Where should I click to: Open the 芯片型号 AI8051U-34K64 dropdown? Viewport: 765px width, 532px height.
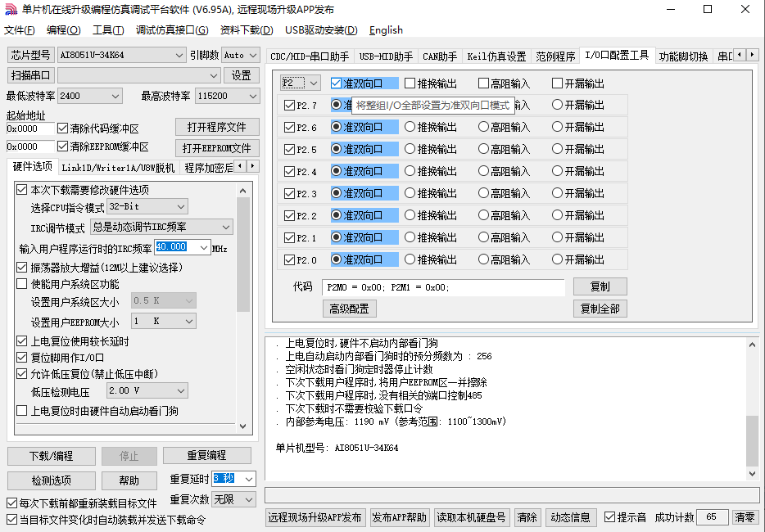pyautogui.click(x=121, y=55)
